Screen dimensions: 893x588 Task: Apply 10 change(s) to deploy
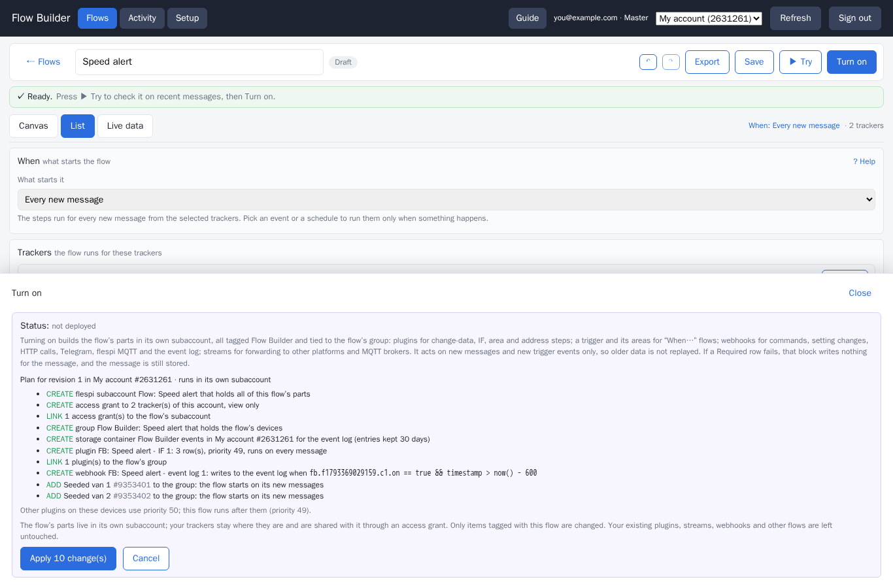click(68, 559)
